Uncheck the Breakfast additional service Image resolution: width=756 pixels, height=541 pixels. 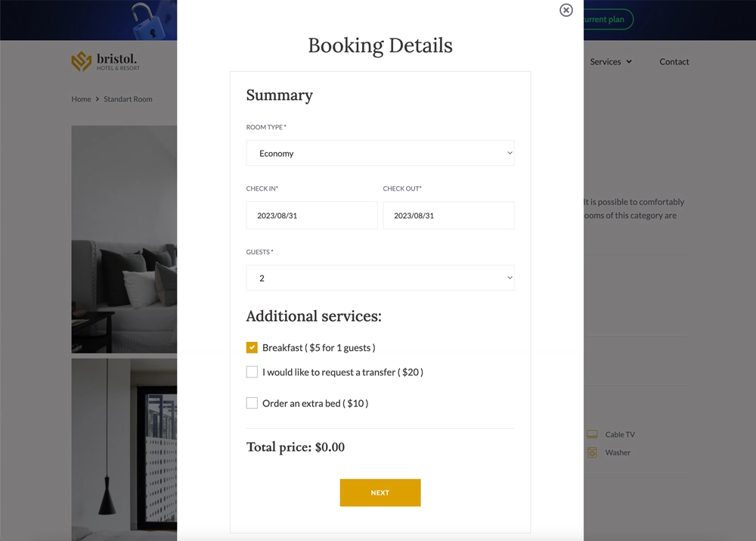pyautogui.click(x=252, y=347)
